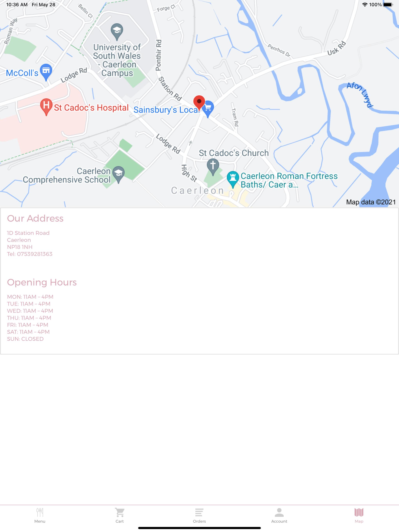This screenshot has height=532, width=399.
Task: Tap the Our Address heading
Action: point(35,218)
